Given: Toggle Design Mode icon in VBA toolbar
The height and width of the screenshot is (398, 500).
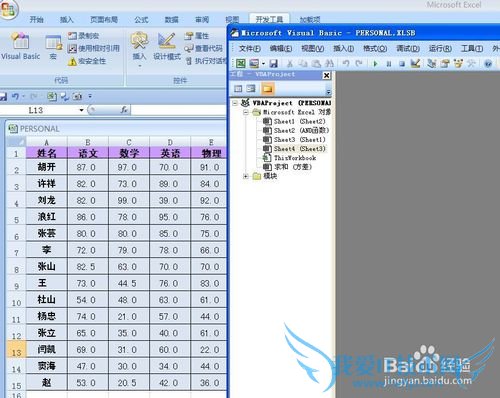Looking at the screenshot, I should (415, 63).
